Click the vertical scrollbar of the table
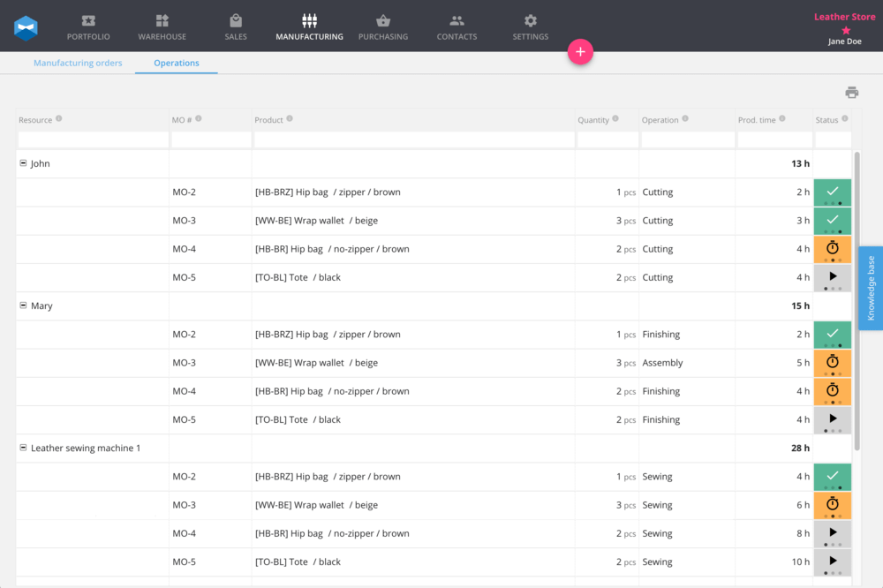The width and height of the screenshot is (883, 588). (x=856, y=300)
